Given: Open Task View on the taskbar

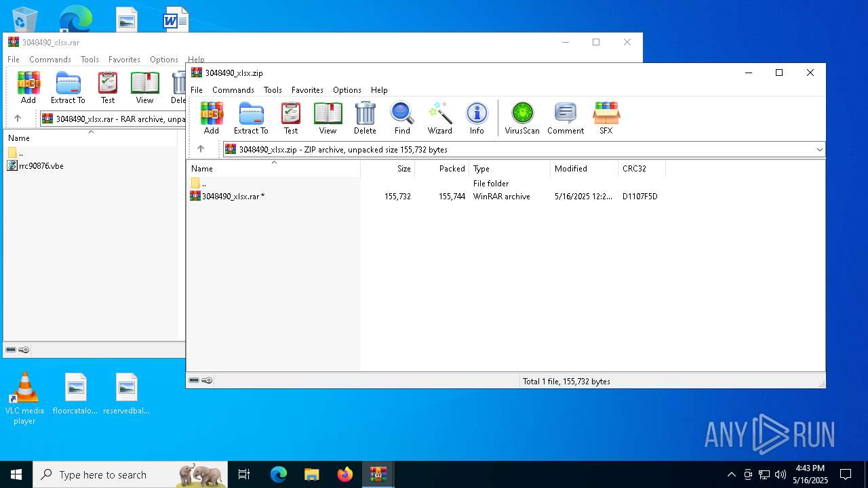Looking at the screenshot, I should click(x=244, y=474).
